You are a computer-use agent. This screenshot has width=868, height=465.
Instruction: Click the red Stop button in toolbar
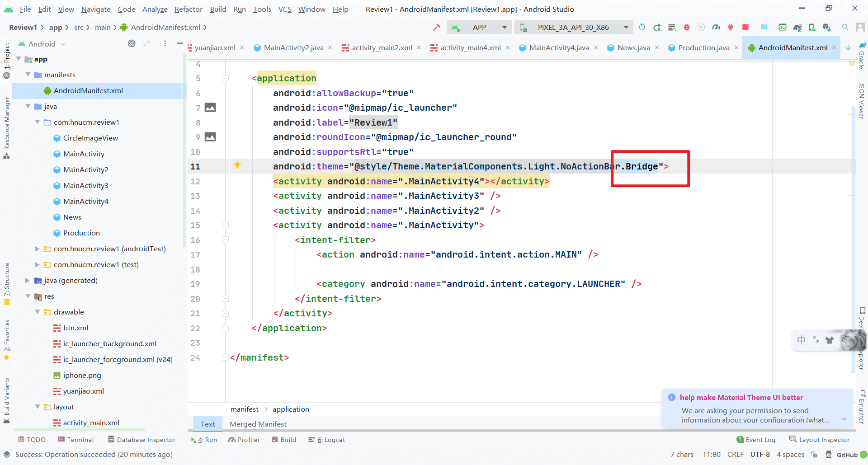[x=745, y=28]
